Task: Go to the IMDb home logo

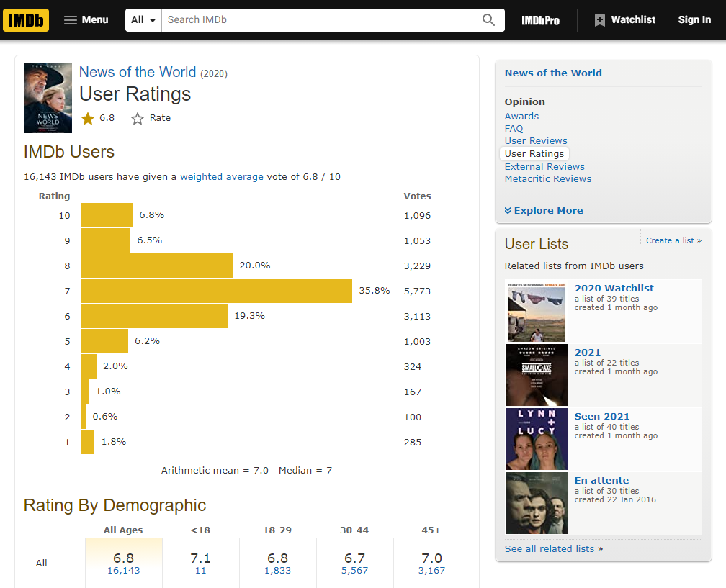Action: 26,20
